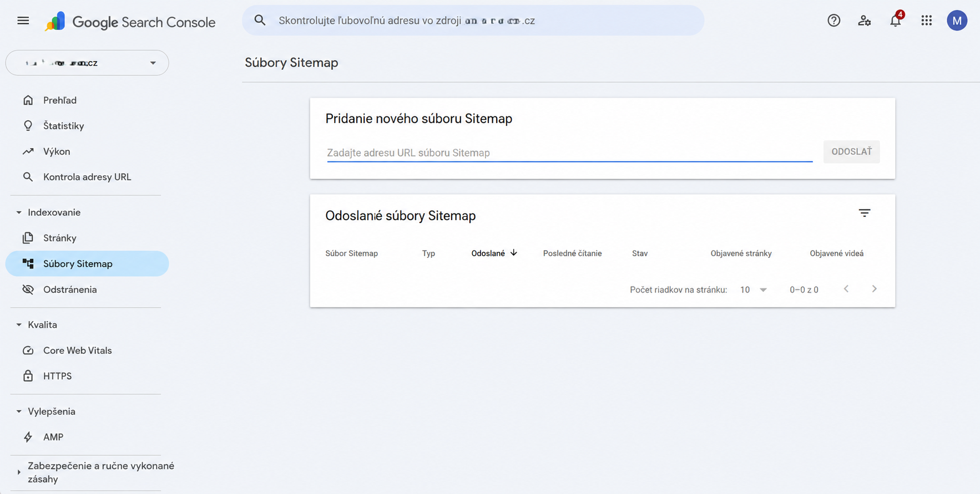Viewport: 980px width, 494px height.
Task: Go to previous table page
Action: click(x=846, y=289)
